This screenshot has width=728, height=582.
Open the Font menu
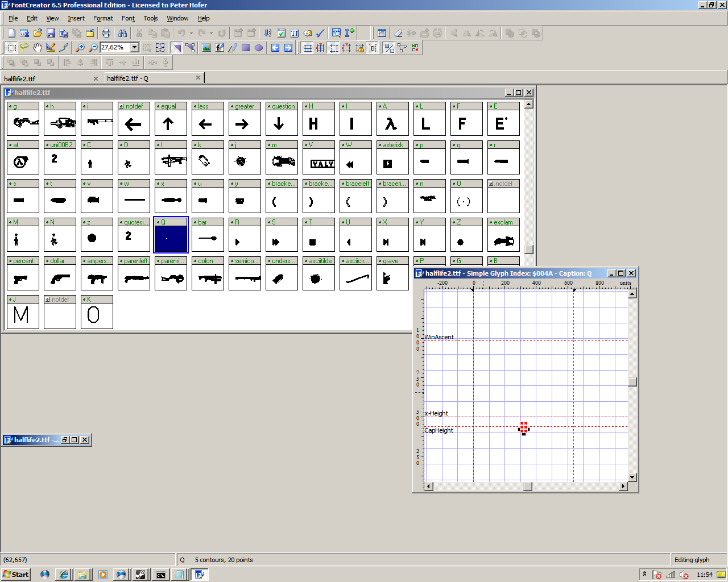click(x=128, y=18)
